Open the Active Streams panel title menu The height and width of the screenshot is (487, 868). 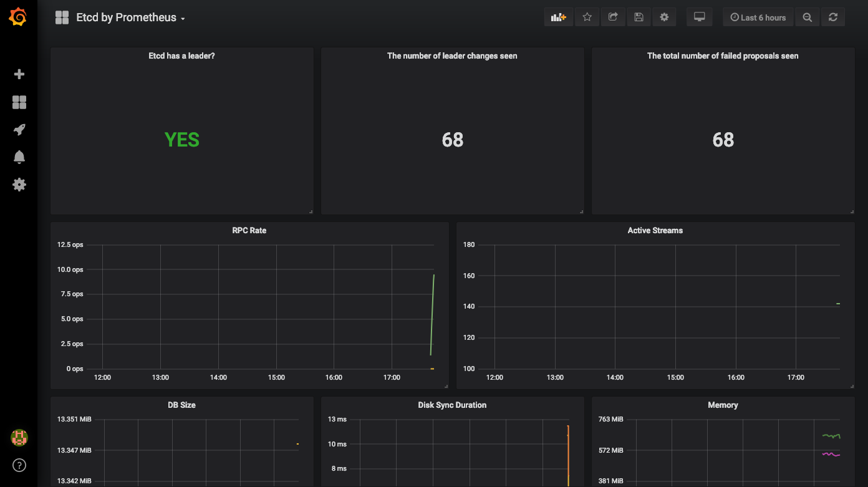pos(655,230)
